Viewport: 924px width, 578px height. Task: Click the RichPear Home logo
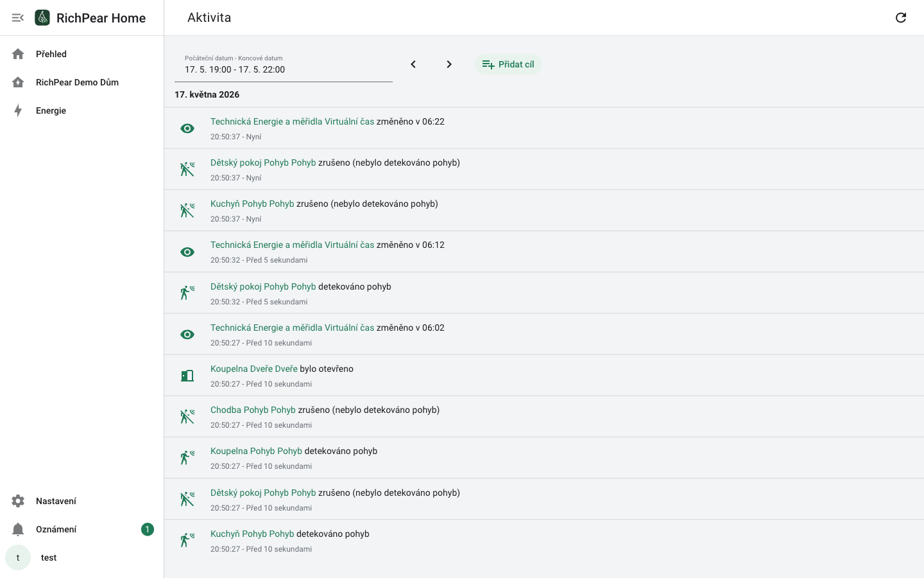[x=42, y=18]
